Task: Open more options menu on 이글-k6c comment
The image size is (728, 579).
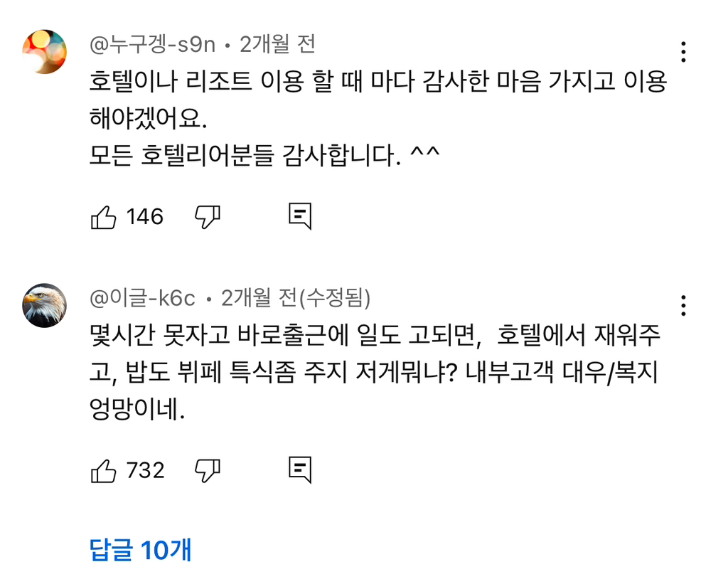Action: click(682, 305)
